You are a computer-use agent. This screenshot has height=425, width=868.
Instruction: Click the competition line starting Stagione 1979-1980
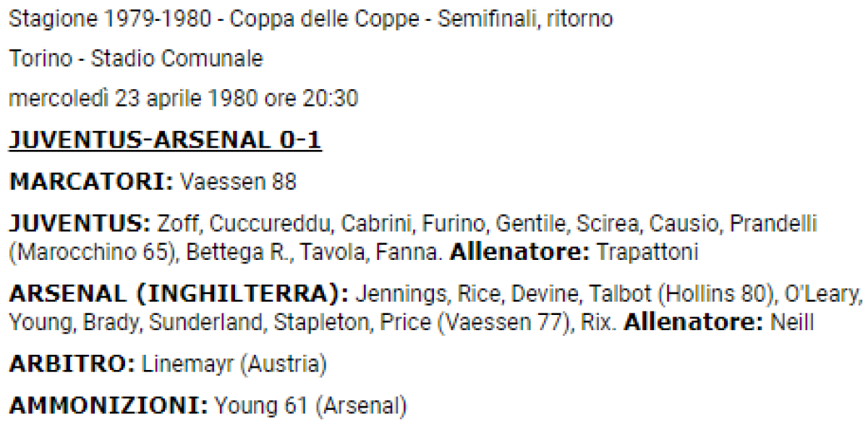pyautogui.click(x=310, y=19)
